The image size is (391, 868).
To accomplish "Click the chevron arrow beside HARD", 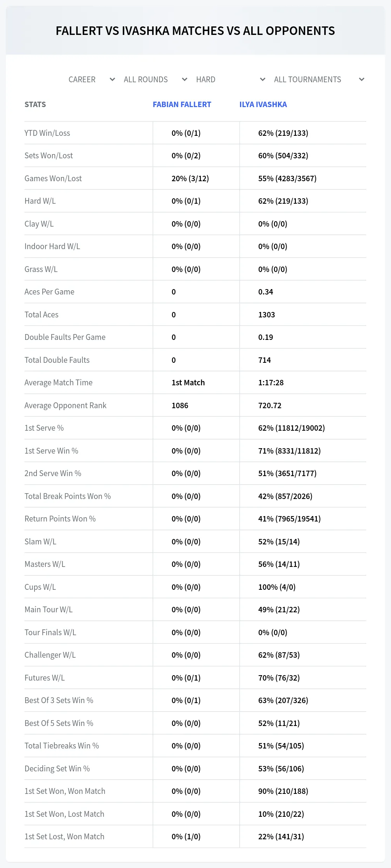I will (x=262, y=80).
